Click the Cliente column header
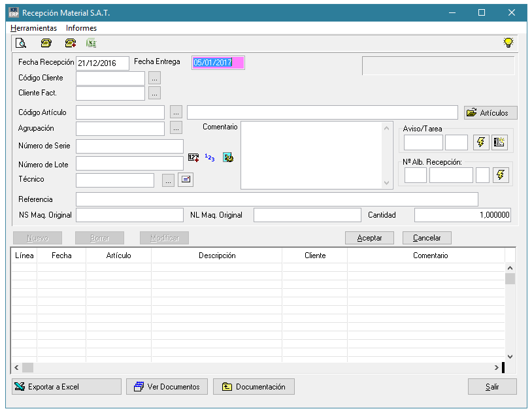This screenshot has width=532, height=413. [x=315, y=256]
